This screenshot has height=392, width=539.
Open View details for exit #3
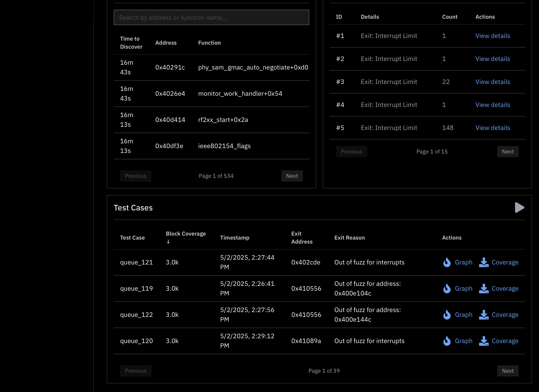tap(492, 82)
